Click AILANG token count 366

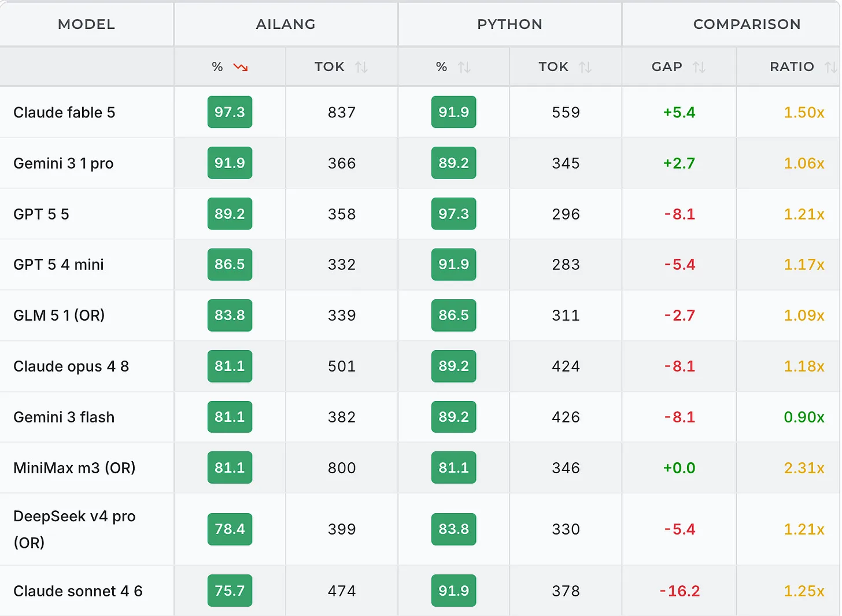tap(342, 163)
